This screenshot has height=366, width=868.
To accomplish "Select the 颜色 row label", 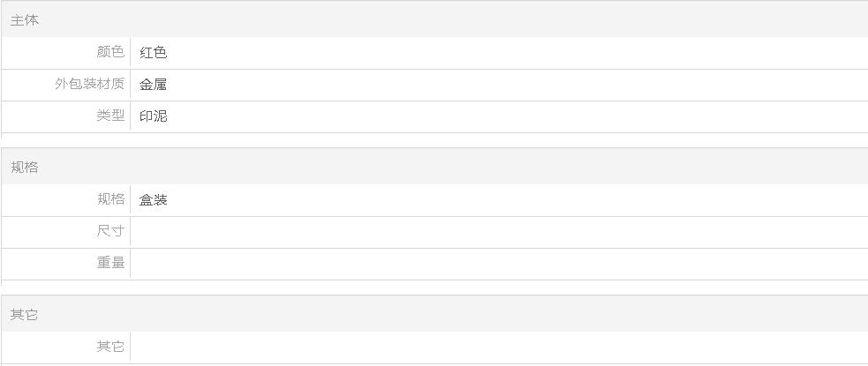I will [110, 52].
